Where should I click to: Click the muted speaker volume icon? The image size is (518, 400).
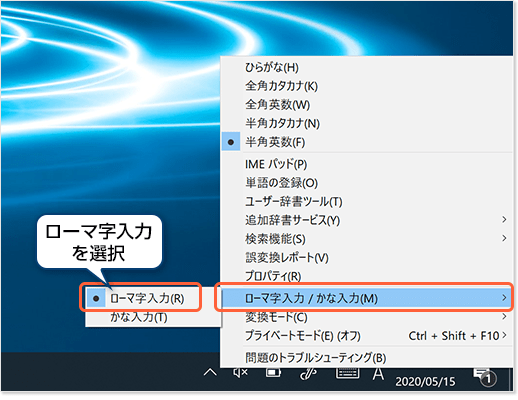[x=240, y=373]
